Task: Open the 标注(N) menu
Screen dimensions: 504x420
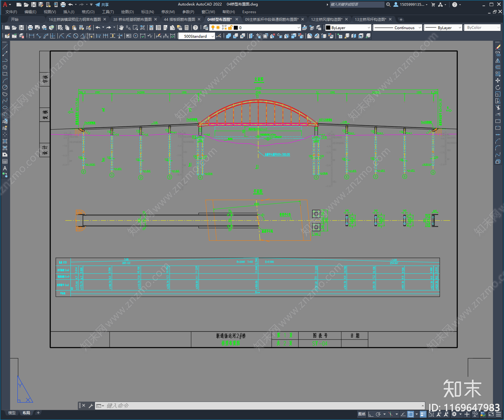Action: [147, 12]
